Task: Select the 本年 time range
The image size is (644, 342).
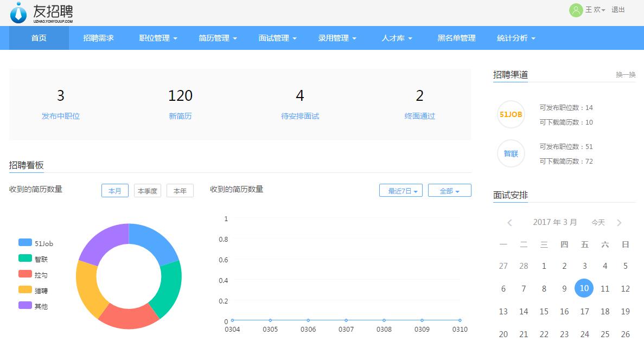Action: (180, 191)
